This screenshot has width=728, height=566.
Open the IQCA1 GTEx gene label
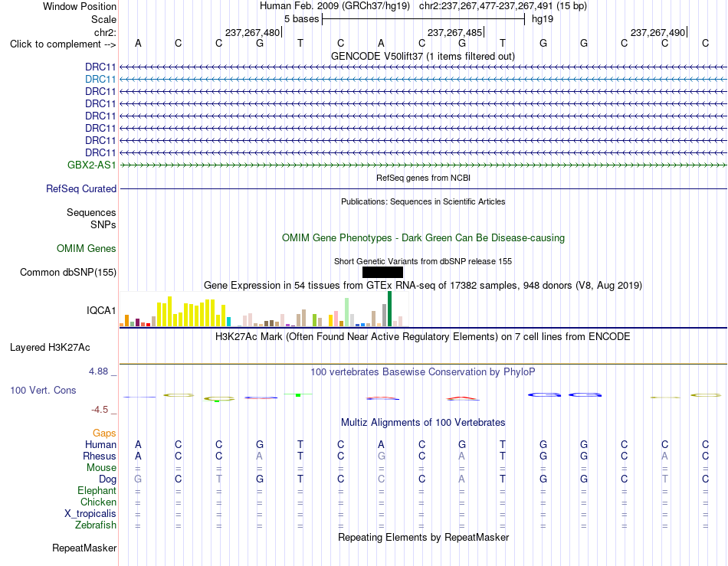(101, 310)
